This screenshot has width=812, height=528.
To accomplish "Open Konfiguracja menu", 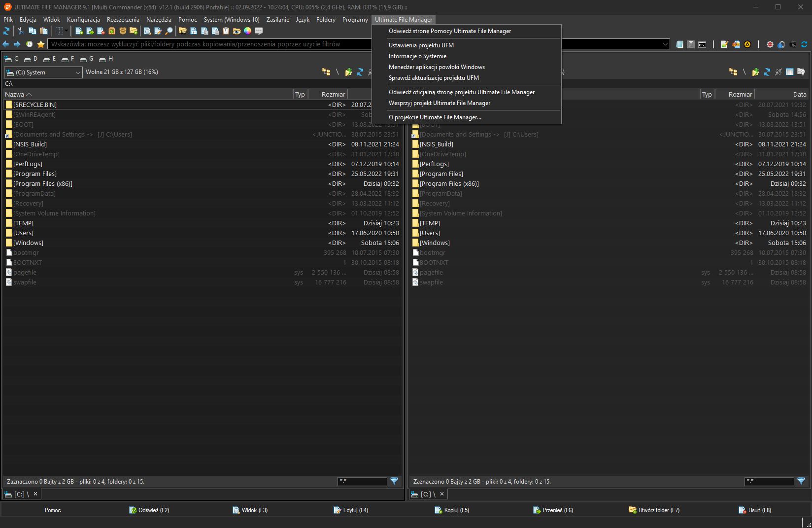I will (83, 20).
